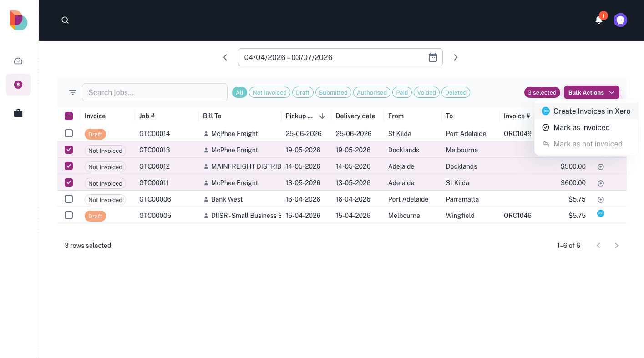The height and width of the screenshot is (358, 644).
Task: Go to dashboard speedometer icon
Action: point(18,61)
